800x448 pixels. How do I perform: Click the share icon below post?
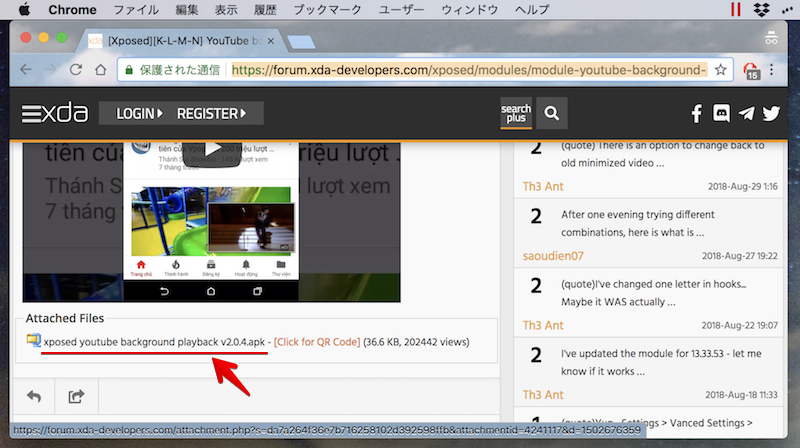coord(76,397)
